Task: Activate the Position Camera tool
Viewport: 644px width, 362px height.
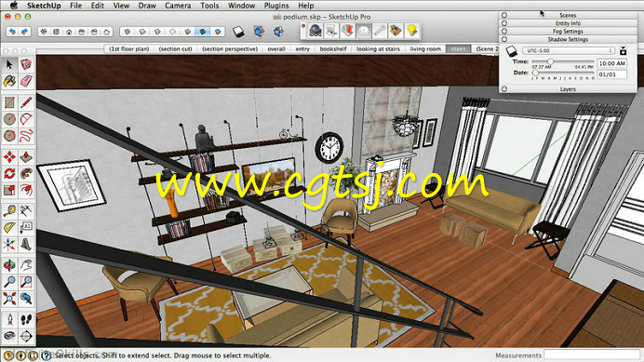Action: 9,320
